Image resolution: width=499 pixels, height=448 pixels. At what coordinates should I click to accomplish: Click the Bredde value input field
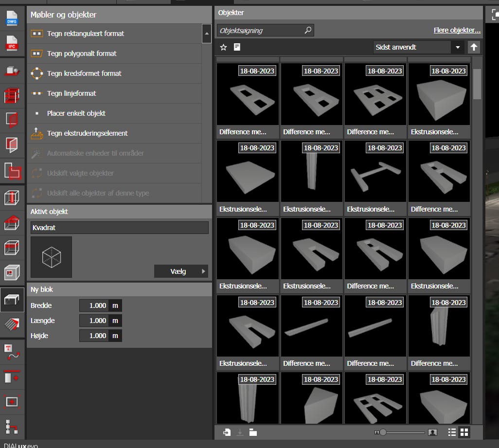94,305
